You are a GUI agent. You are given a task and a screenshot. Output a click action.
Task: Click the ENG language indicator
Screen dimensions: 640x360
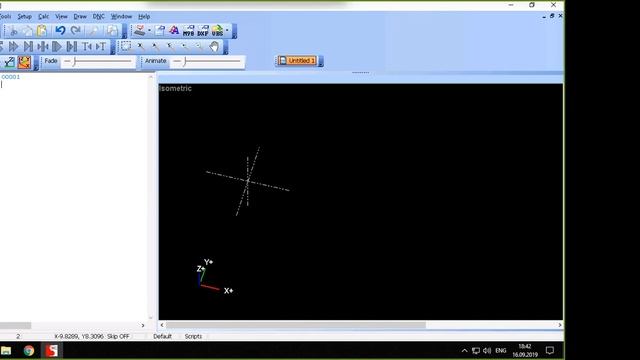(501, 351)
